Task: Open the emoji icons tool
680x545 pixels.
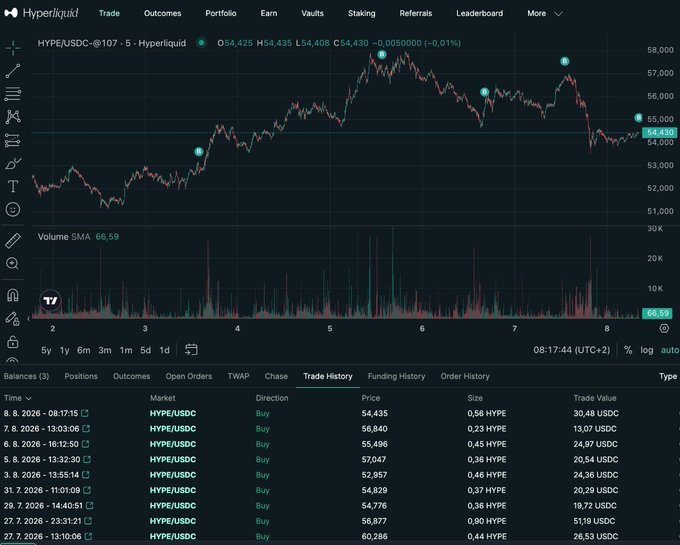Action: click(x=13, y=209)
